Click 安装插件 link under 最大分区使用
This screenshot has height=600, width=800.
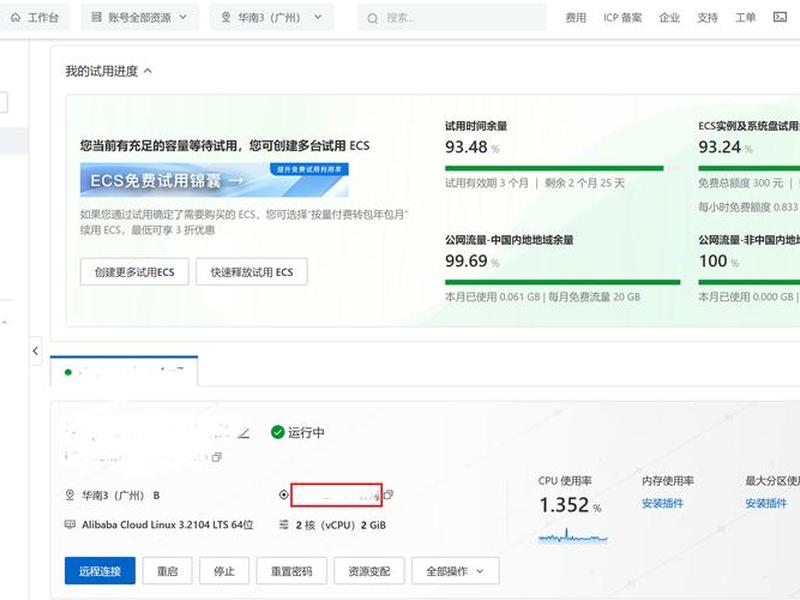click(x=766, y=504)
